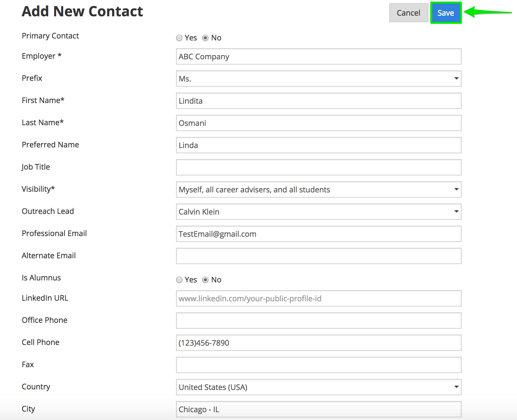Click the empty Job Title field

tap(318, 167)
